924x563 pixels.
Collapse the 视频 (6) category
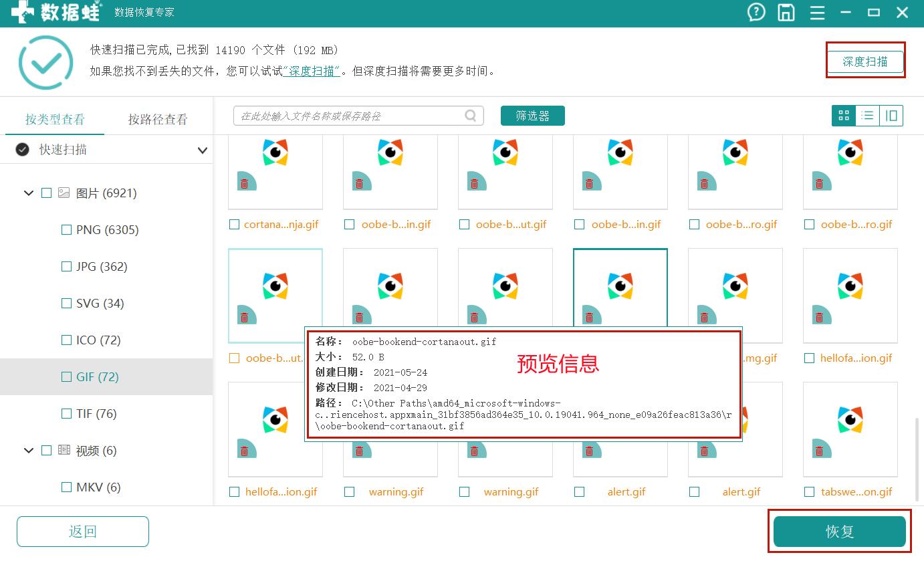coord(29,451)
